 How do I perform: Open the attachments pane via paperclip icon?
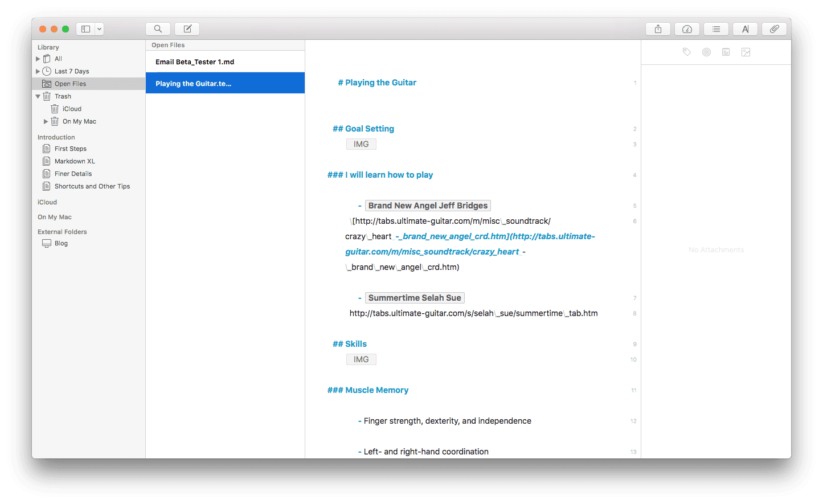pyautogui.click(x=774, y=28)
